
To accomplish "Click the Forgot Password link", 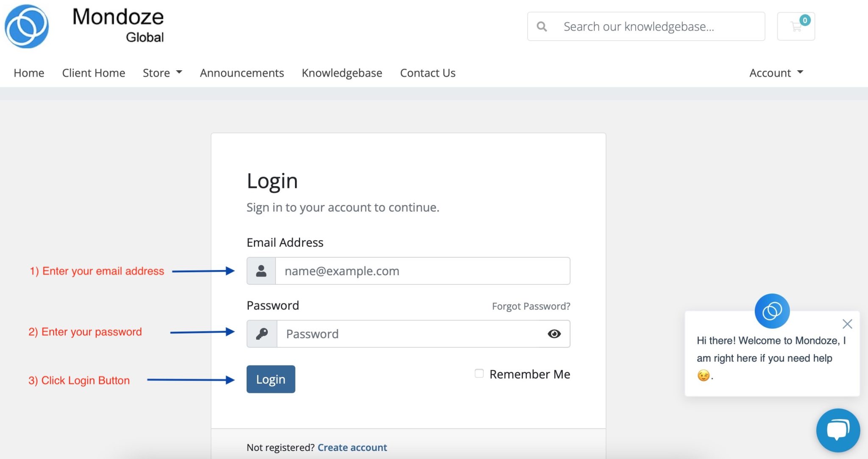I will tap(531, 306).
